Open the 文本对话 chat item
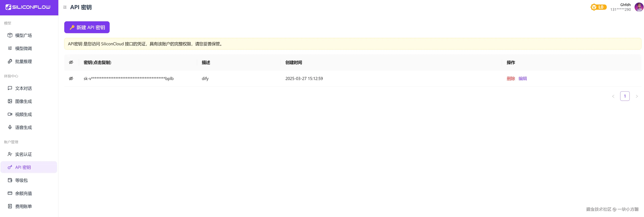 click(x=23, y=88)
